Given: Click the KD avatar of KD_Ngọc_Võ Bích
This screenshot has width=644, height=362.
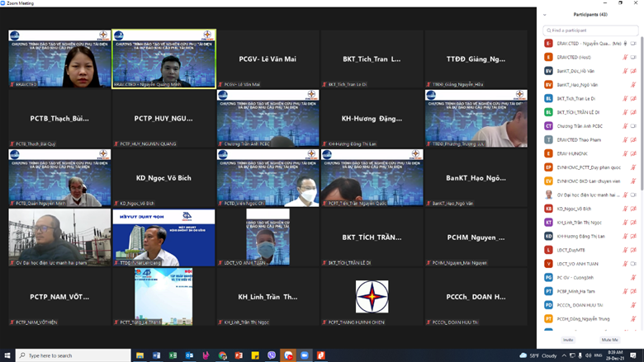Looking at the screenshot, I should tap(548, 209).
